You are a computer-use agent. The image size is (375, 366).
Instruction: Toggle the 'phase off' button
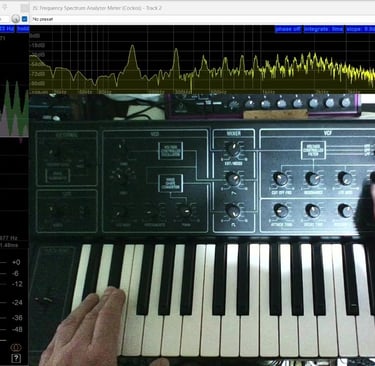point(288,29)
